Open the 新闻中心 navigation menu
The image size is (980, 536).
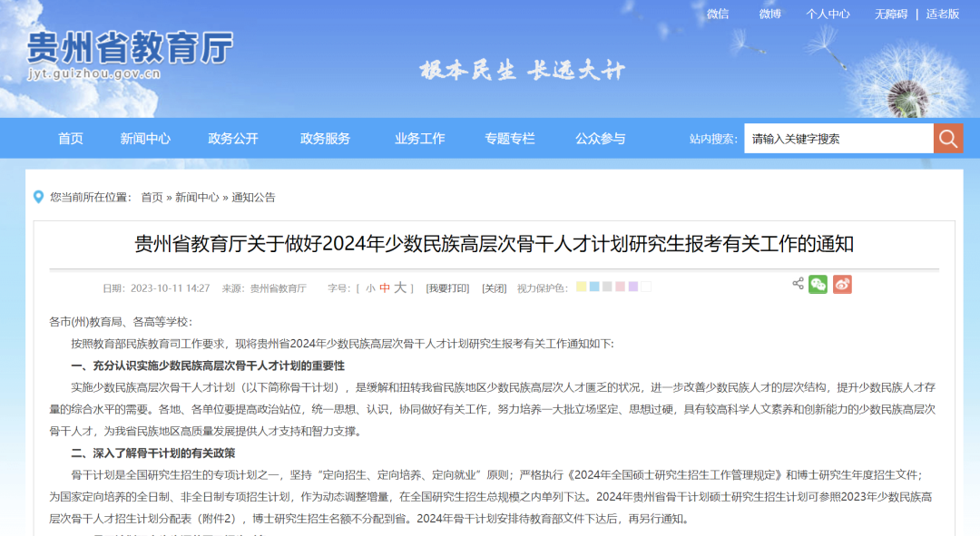coord(145,139)
